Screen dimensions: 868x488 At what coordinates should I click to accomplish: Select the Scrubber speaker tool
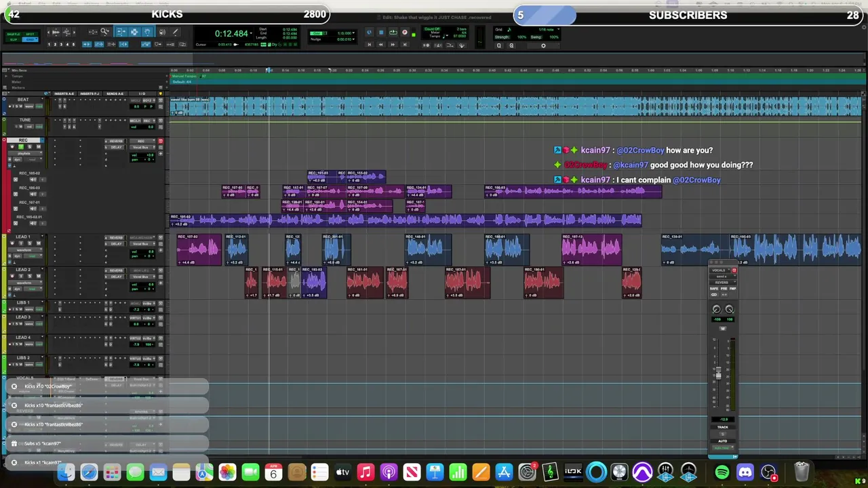click(162, 32)
